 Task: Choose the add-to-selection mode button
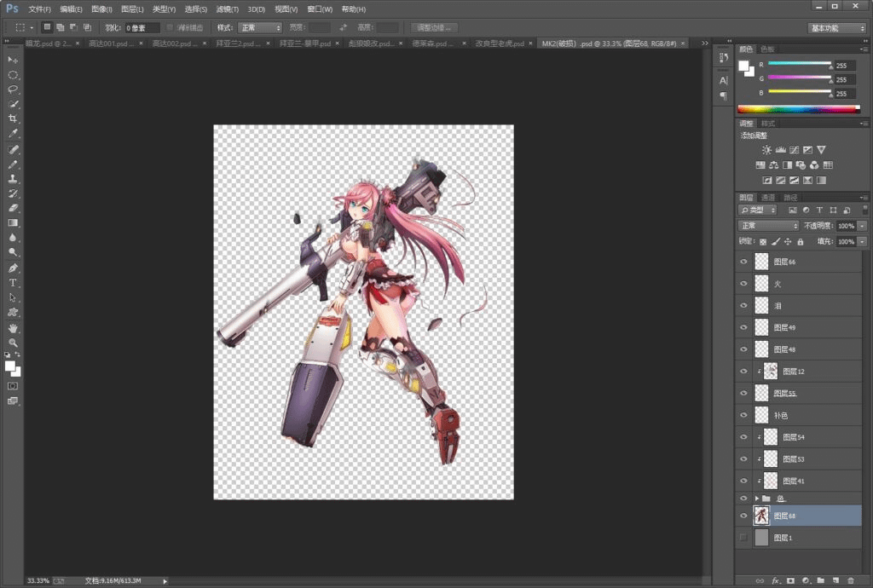[x=60, y=27]
